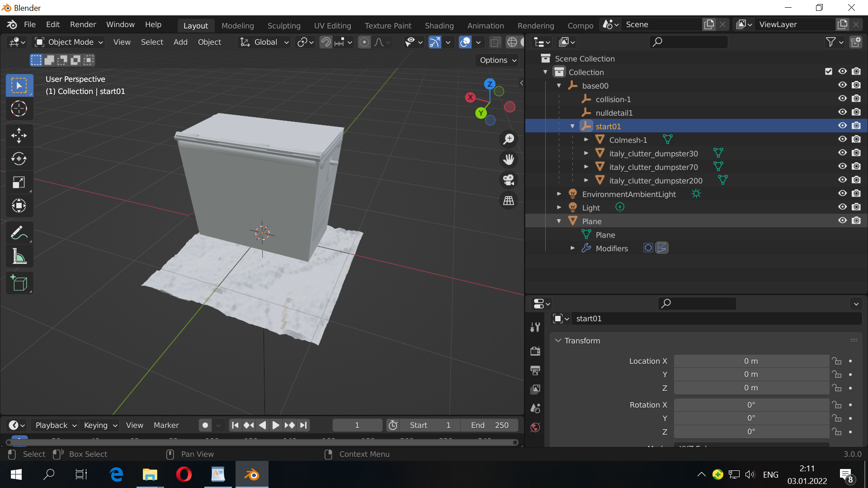Image resolution: width=868 pixels, height=488 pixels.
Task: Toggle camera view icon
Action: pos(509,180)
